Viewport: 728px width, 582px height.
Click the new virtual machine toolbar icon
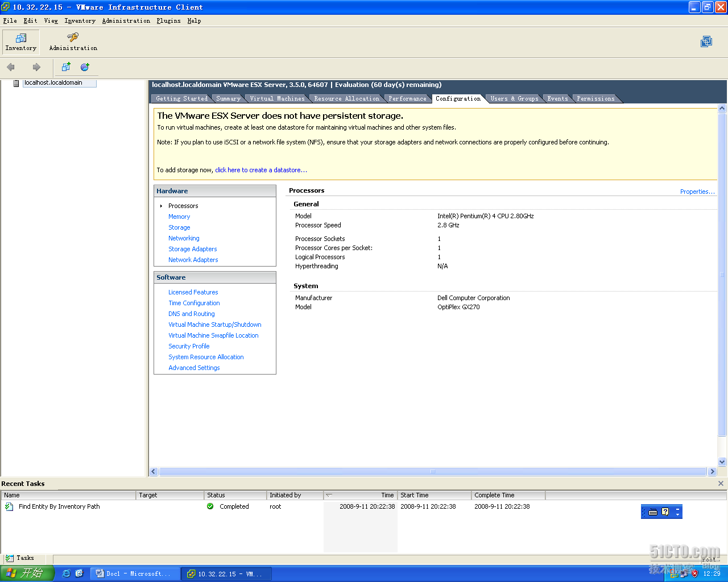coord(66,67)
